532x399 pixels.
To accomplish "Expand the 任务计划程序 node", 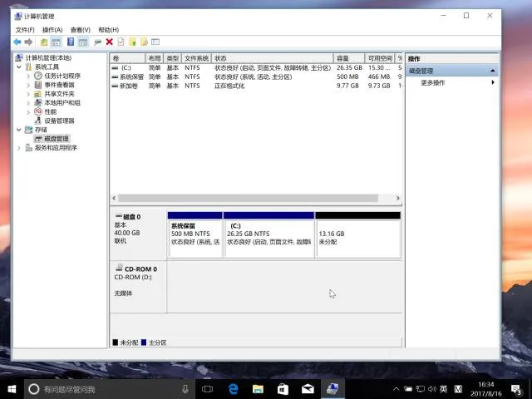I will point(28,76).
